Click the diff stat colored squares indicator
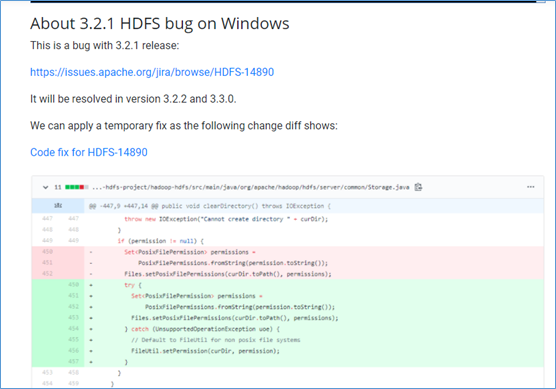The image size is (556, 389). point(77,187)
